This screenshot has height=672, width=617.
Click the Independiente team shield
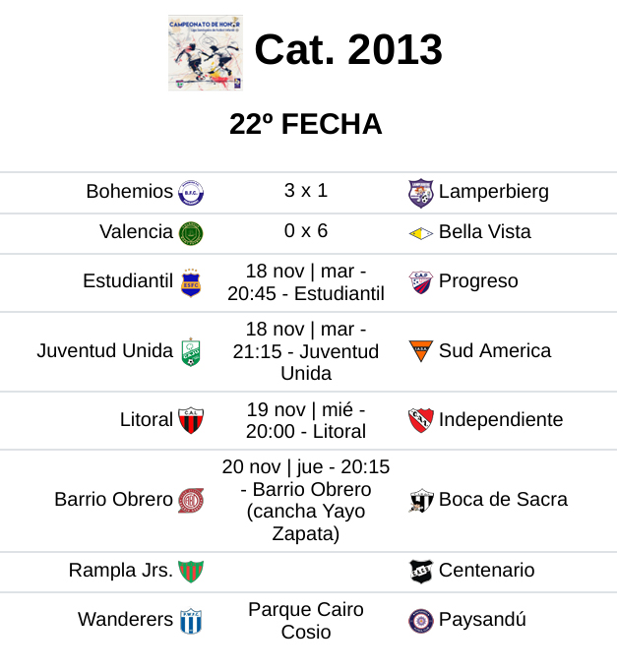click(x=421, y=421)
